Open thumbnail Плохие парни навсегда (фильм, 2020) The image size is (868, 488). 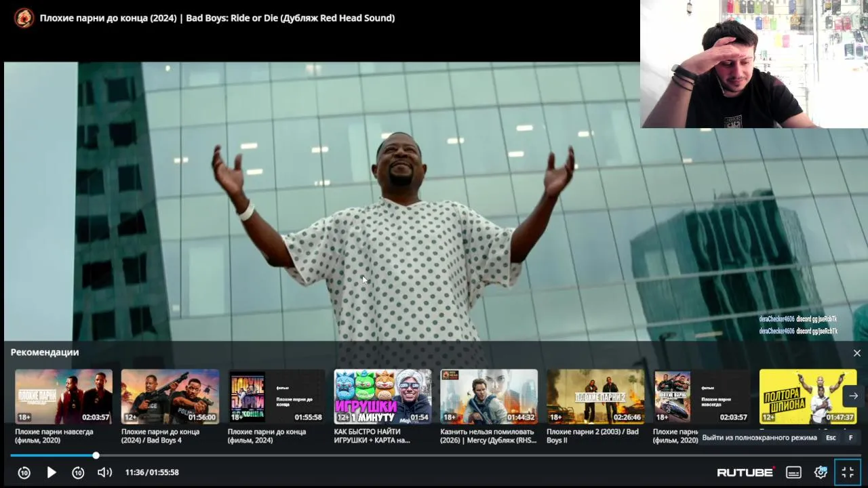click(x=64, y=396)
